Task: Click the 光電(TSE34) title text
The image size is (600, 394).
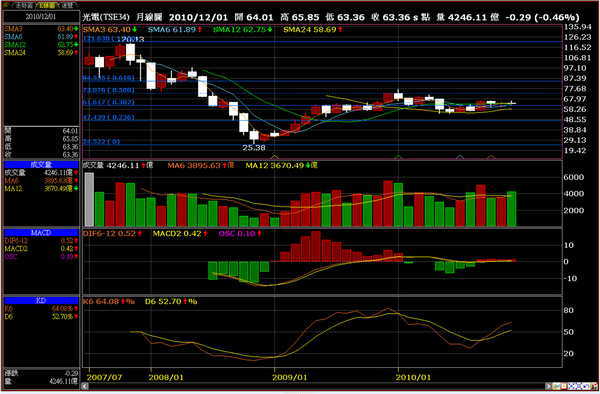Action: (x=106, y=17)
